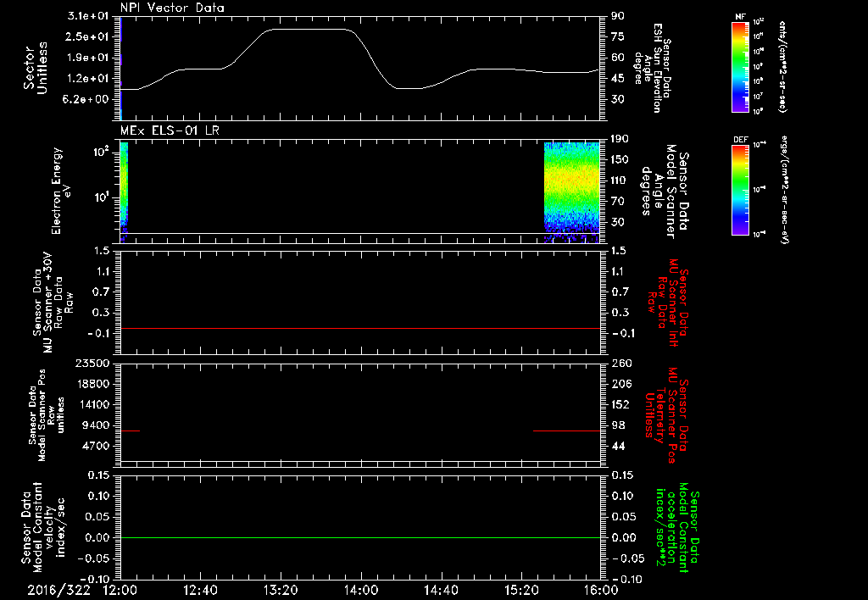Click the NPI Vector Data panel title
Image resolution: width=868 pixels, height=600 pixels.
pos(172,8)
